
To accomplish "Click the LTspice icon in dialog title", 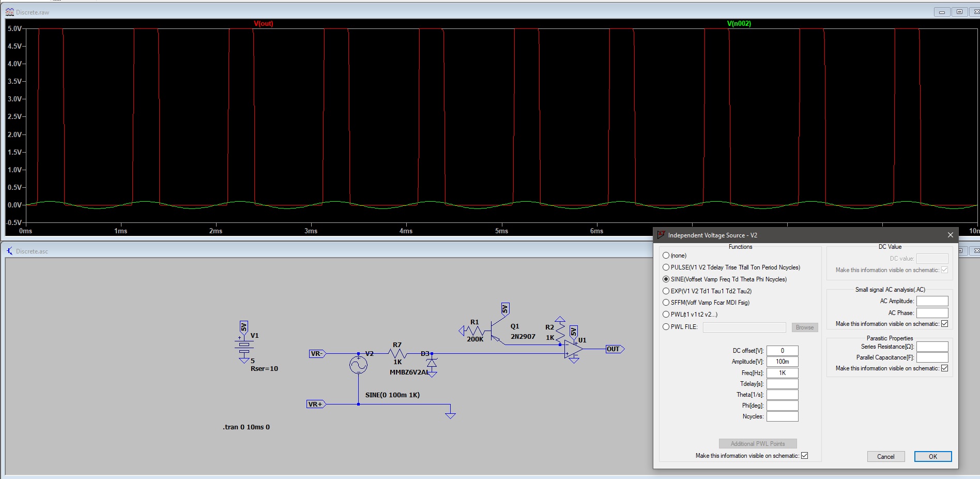I will [661, 235].
